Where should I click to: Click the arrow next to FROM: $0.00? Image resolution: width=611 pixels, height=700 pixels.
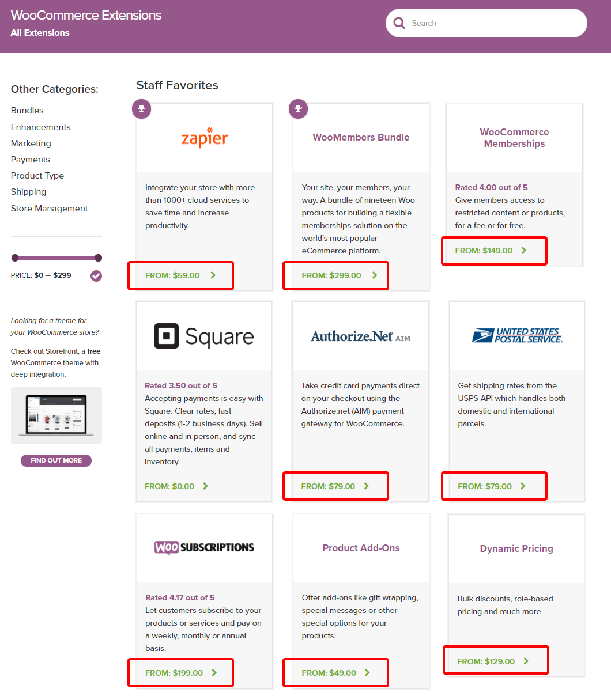coord(205,486)
